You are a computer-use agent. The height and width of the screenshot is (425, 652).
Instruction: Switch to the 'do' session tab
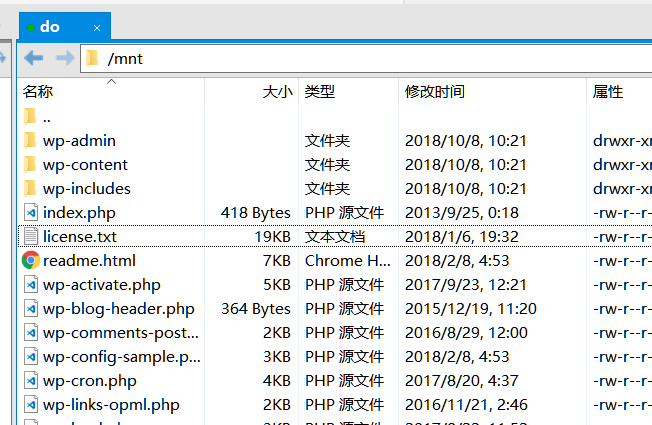pos(64,27)
